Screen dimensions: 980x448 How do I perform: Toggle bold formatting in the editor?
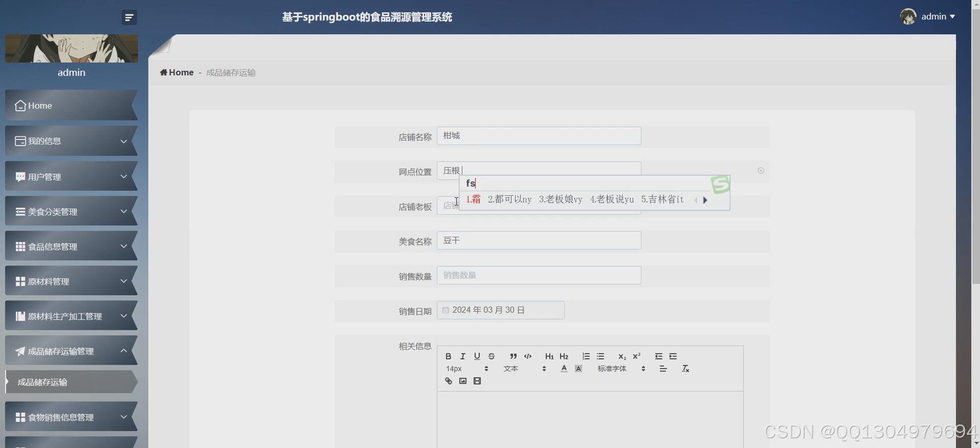coord(448,356)
